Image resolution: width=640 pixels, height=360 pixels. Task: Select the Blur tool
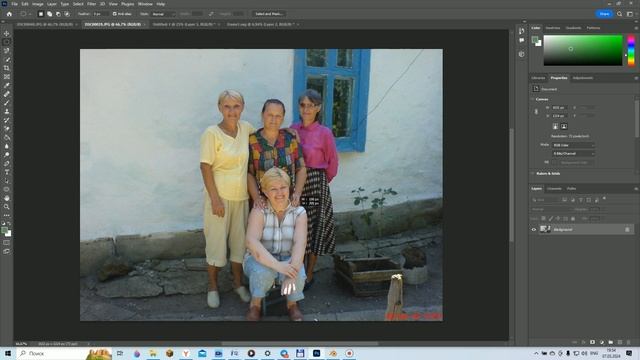(7, 146)
